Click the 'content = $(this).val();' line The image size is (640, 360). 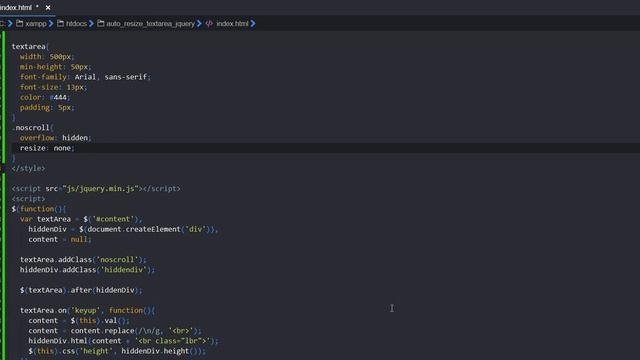[x=79, y=321]
